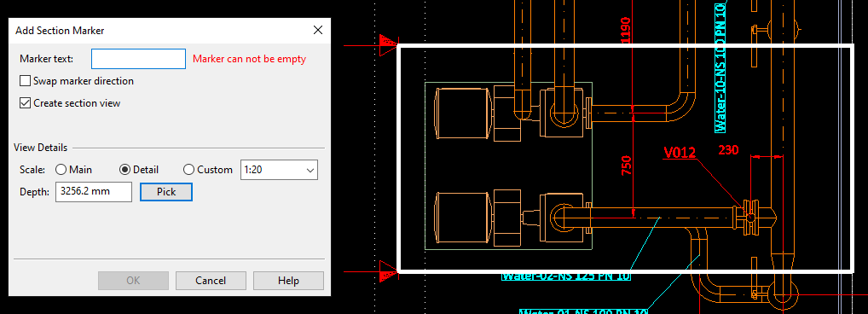Image resolution: width=868 pixels, height=314 pixels.
Task: Click the Cancel button
Action: [211, 281]
